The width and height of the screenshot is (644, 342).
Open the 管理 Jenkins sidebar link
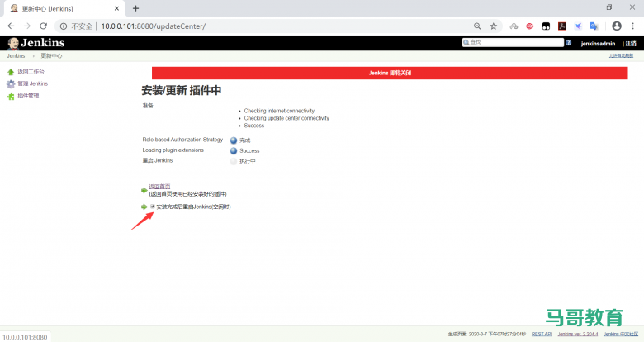tap(33, 83)
